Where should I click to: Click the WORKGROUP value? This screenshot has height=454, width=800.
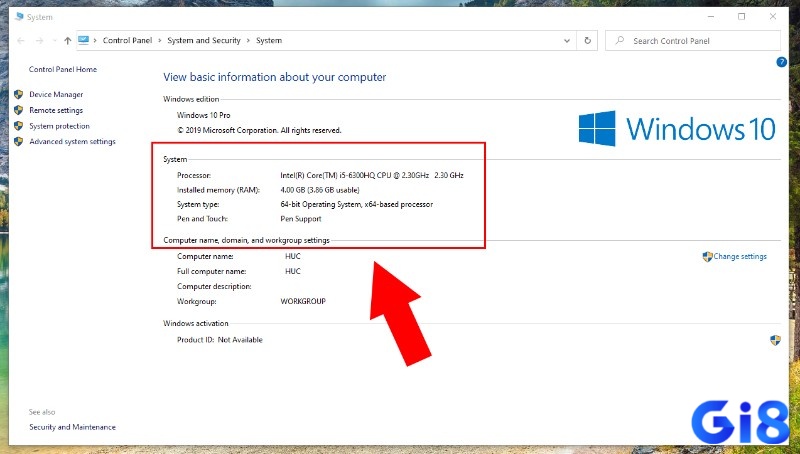click(x=303, y=301)
